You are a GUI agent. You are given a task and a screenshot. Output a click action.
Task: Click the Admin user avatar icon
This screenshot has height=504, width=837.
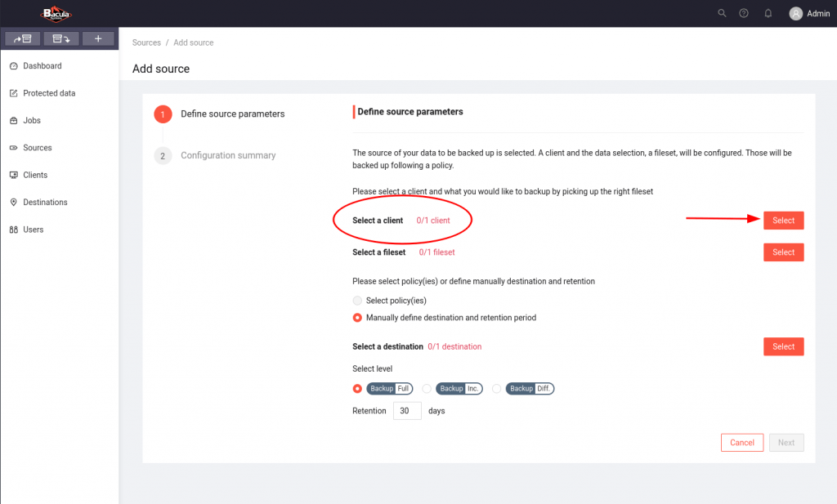pos(795,13)
